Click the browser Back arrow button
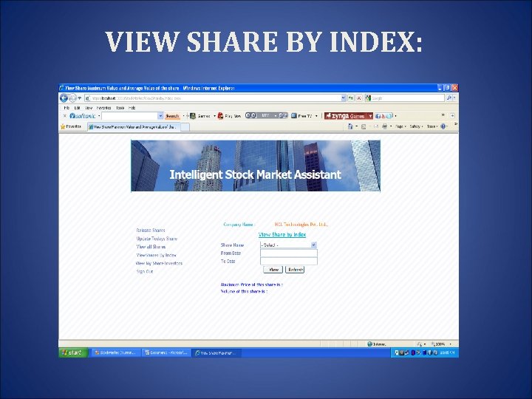 tap(64, 98)
